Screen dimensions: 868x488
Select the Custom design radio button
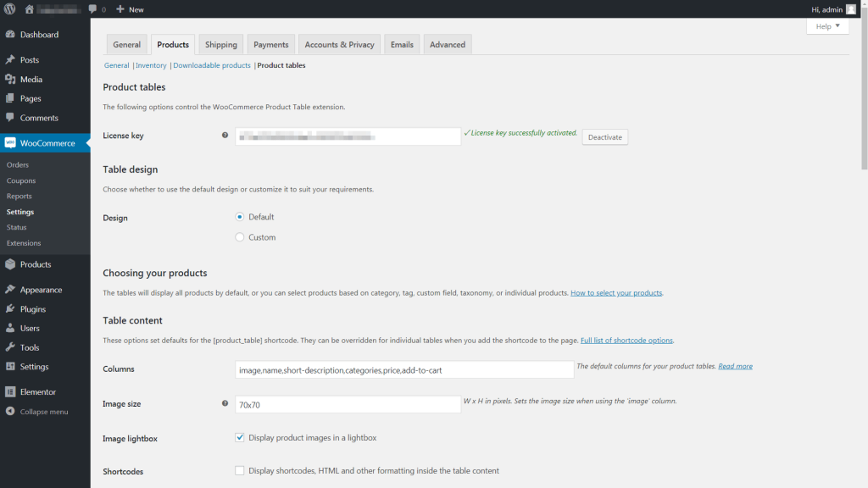(240, 237)
